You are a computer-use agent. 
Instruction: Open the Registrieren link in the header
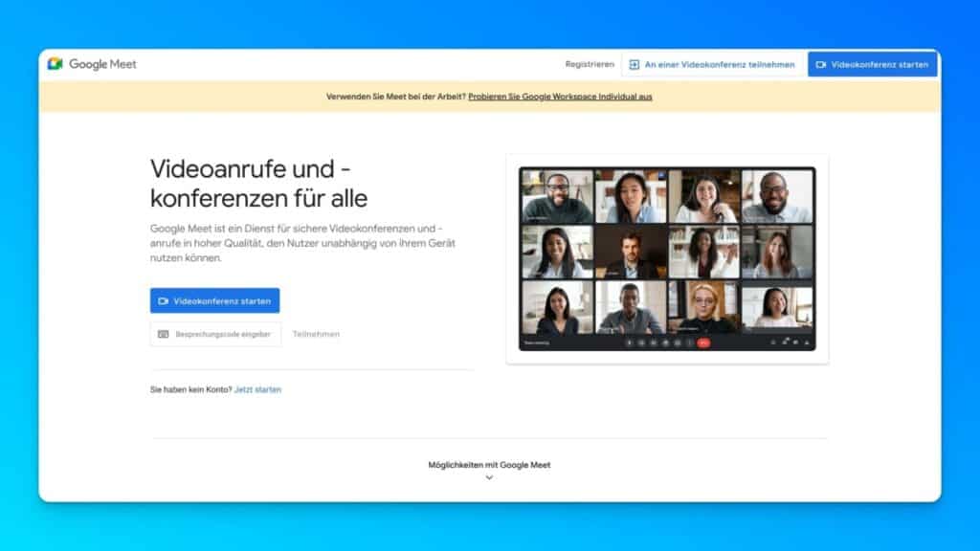[x=590, y=64]
